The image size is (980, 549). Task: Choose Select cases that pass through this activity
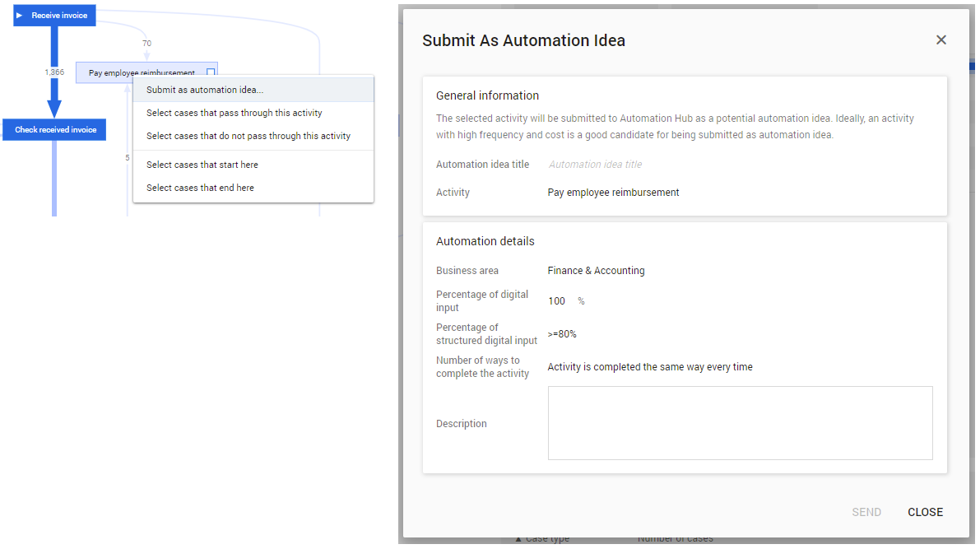235,113
